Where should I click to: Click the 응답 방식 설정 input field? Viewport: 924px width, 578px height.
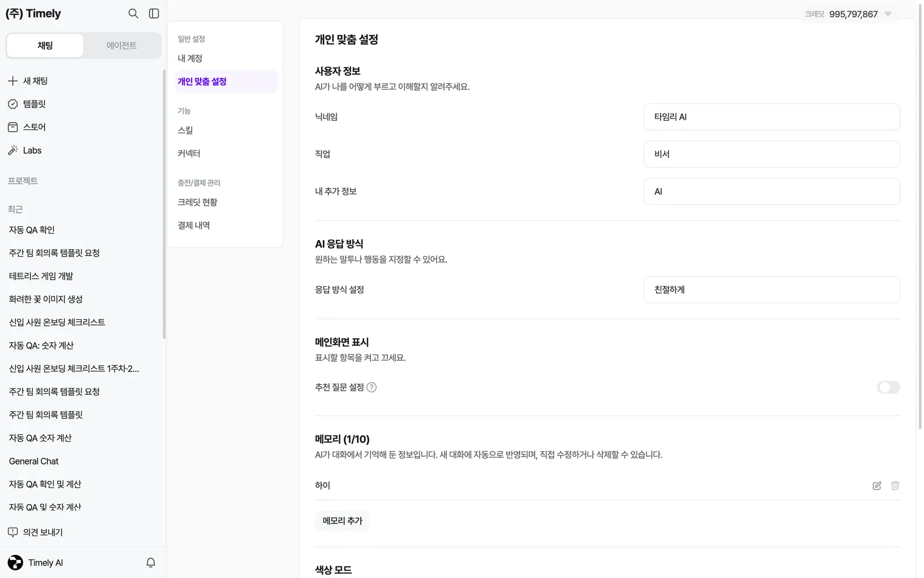772,290
